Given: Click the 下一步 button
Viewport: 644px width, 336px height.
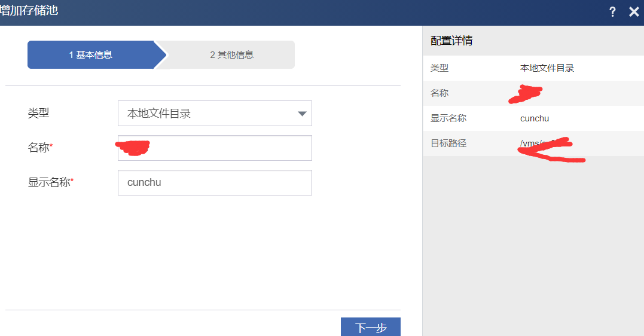Looking at the screenshot, I should 371,327.
